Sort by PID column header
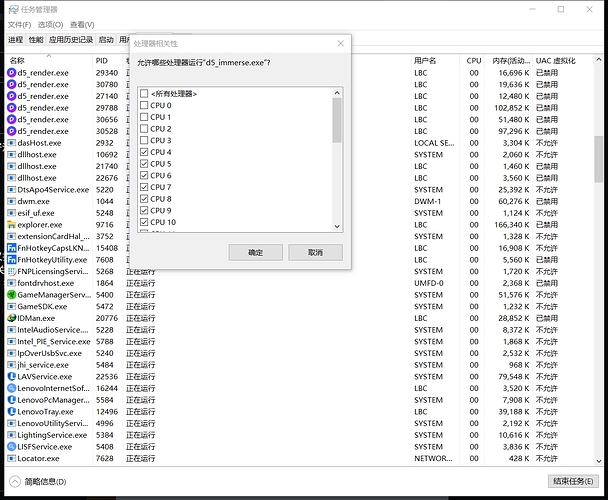608x500 pixels. tap(108, 61)
